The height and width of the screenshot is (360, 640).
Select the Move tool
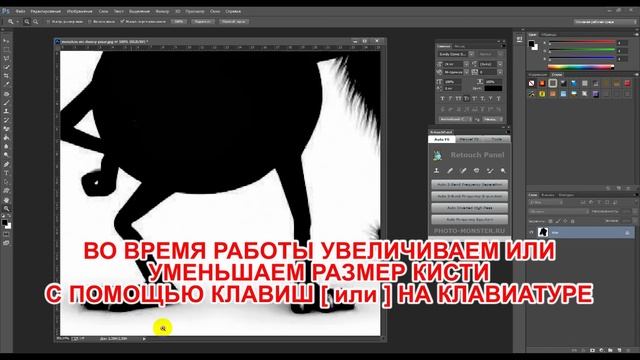[6, 41]
